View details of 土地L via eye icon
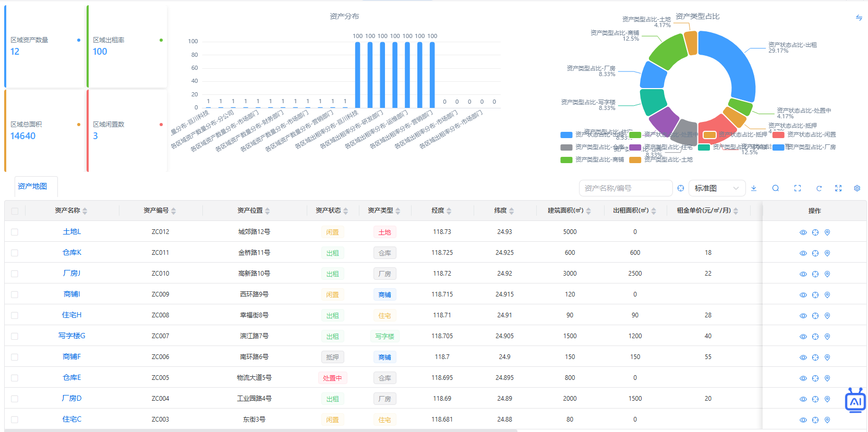Viewport: 868px width, 432px height. pyautogui.click(x=803, y=232)
